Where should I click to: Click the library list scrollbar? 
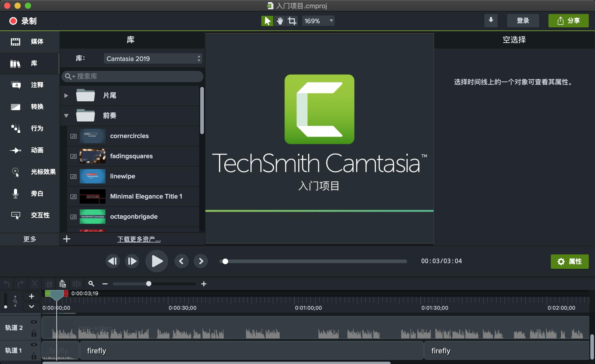[x=202, y=110]
